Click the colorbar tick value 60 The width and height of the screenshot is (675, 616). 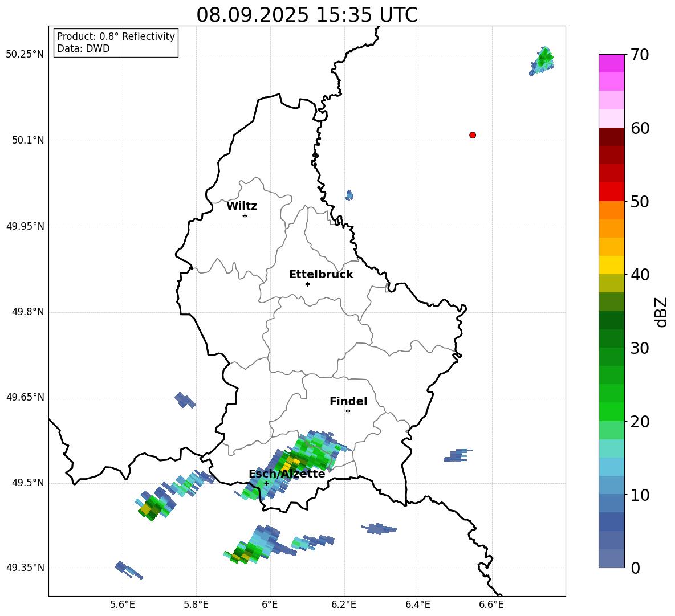pos(640,128)
